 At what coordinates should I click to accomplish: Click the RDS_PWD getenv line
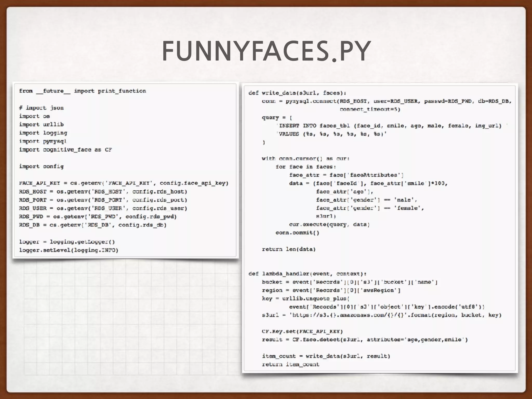click(x=98, y=216)
